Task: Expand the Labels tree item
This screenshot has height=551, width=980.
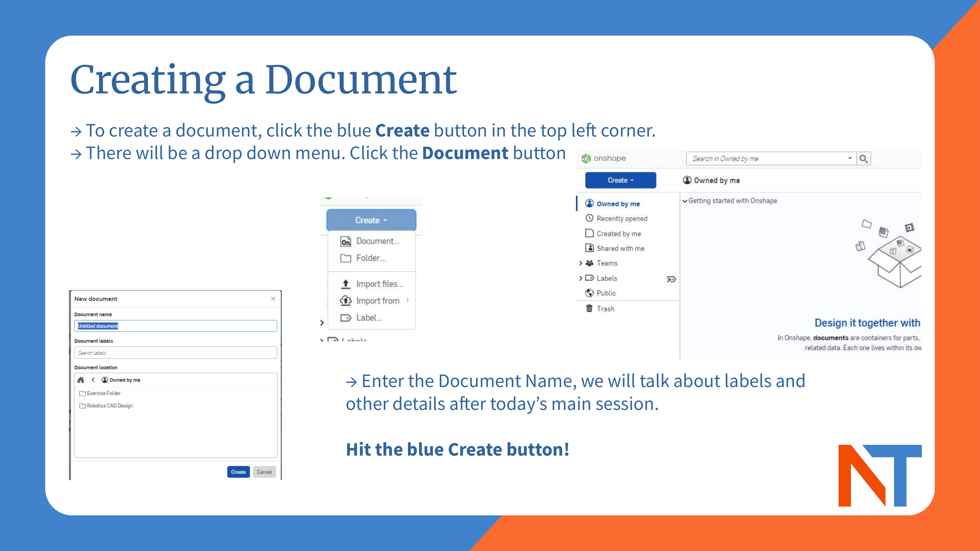Action: [580, 278]
